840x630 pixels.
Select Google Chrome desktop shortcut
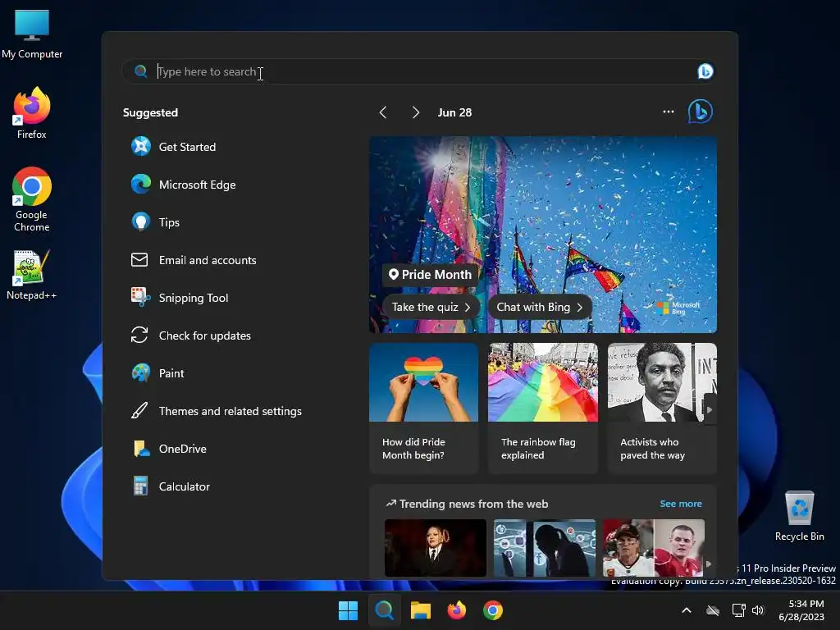pos(32,199)
